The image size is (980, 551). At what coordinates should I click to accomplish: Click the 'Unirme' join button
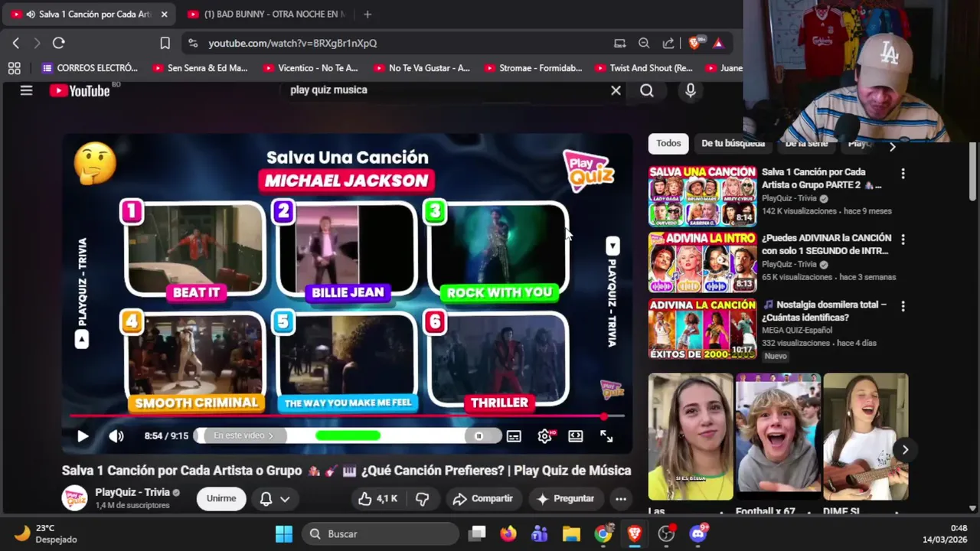(221, 498)
